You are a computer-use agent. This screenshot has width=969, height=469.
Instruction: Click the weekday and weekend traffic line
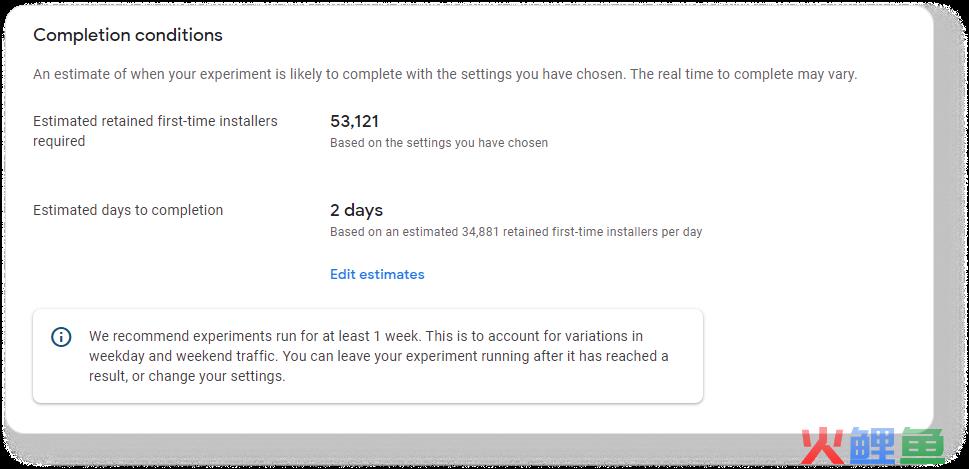[378, 357]
